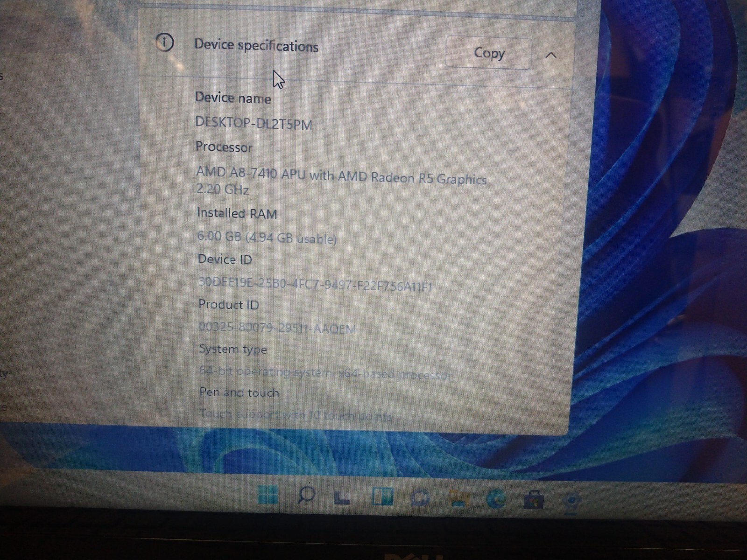Launch the Chat app from taskbar

point(420,497)
